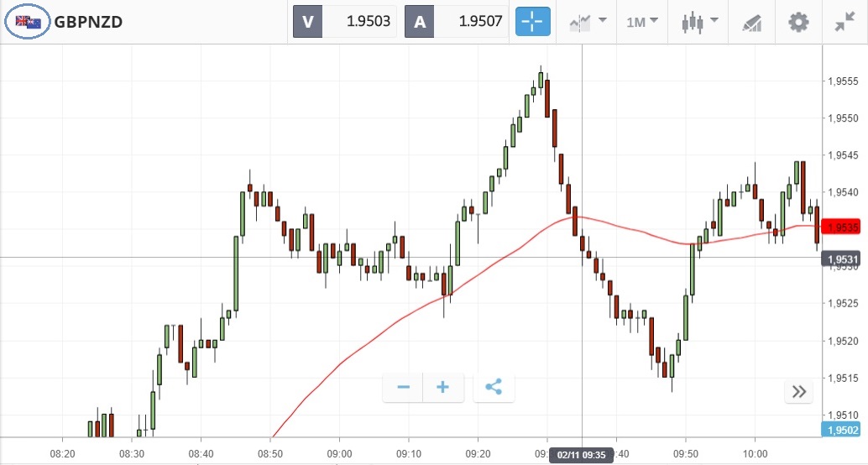Viewport: 868px width, 465px height.
Task: Open the 1M timeframe dropdown
Action: (642, 22)
